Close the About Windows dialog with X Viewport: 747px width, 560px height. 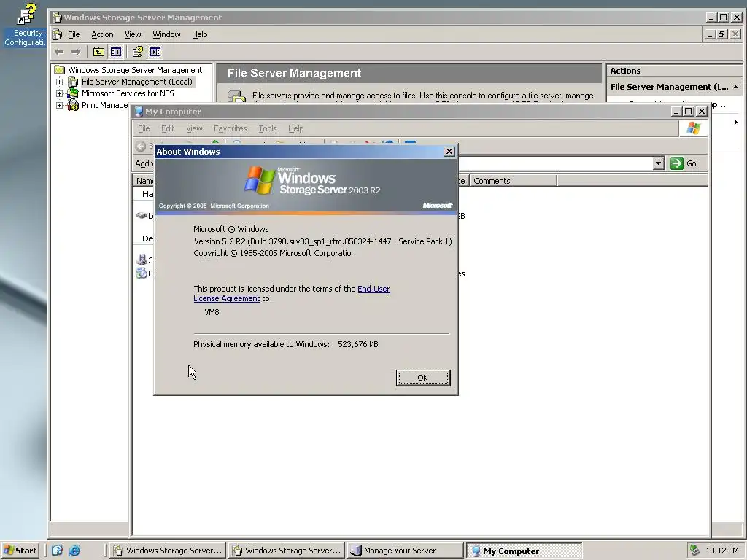point(449,152)
